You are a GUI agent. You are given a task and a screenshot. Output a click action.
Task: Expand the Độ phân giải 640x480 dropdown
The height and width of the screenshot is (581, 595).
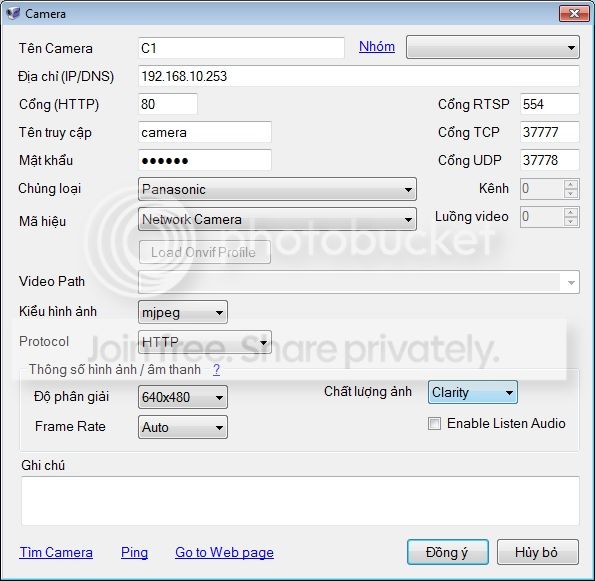[x=183, y=397]
